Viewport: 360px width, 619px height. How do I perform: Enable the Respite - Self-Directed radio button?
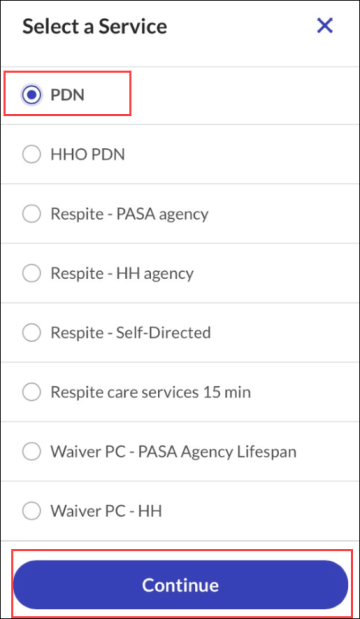31,333
